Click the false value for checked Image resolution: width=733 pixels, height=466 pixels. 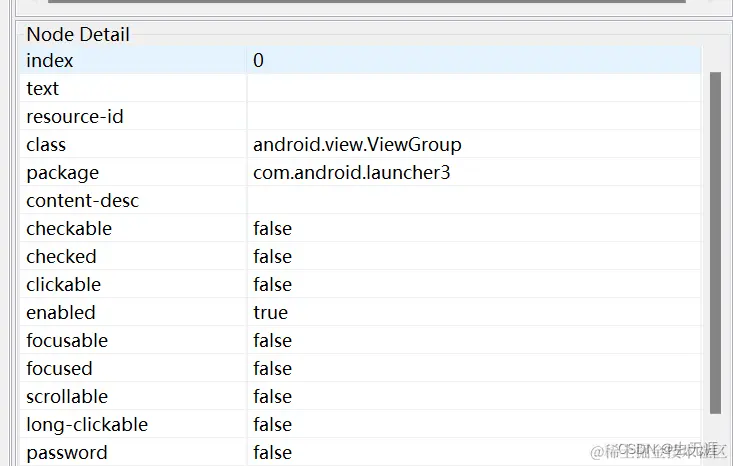(273, 257)
